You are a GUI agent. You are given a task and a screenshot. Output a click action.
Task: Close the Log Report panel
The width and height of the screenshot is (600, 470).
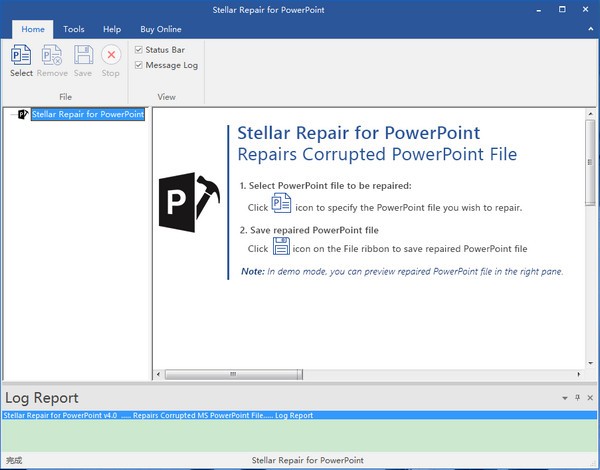[589, 398]
